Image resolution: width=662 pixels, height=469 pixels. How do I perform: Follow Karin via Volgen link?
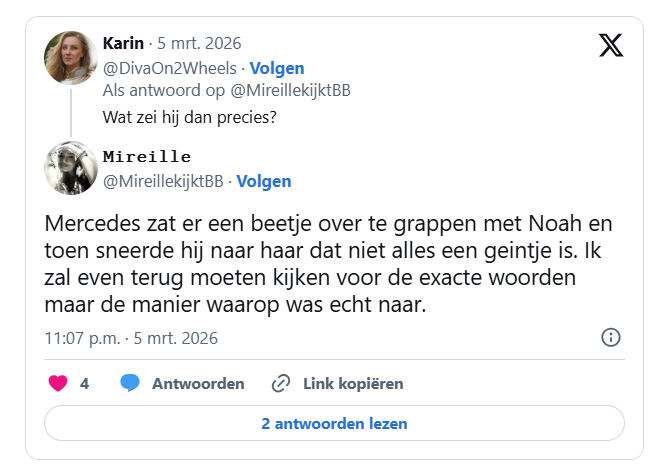276,68
